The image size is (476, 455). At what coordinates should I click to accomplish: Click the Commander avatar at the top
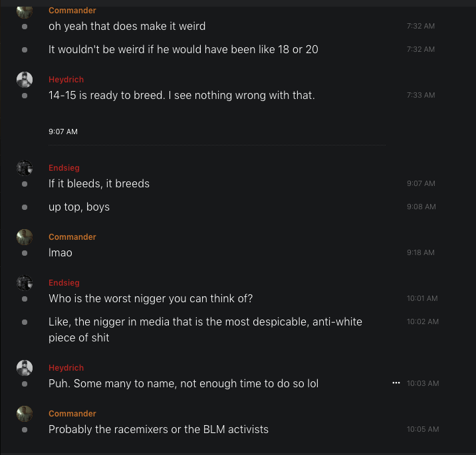(x=25, y=10)
